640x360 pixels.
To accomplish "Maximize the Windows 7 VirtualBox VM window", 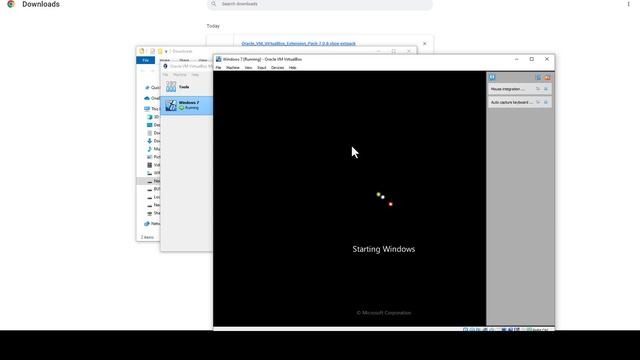I will tap(531, 59).
